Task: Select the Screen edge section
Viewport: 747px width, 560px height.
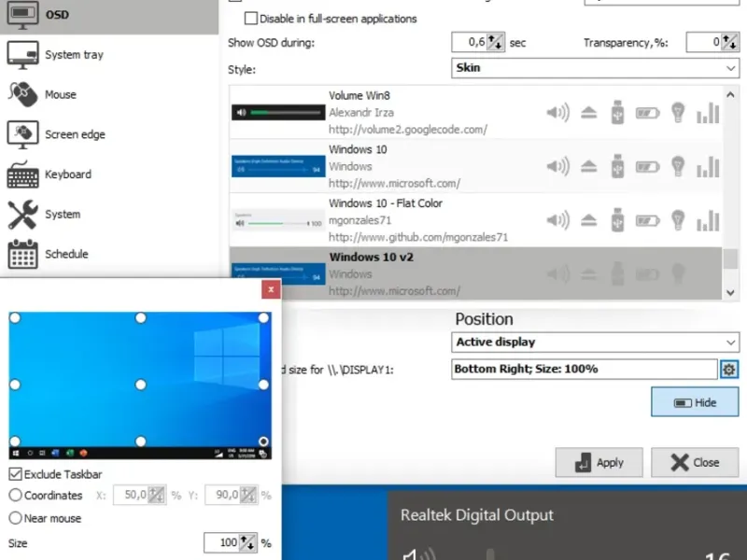Action: 109,134
